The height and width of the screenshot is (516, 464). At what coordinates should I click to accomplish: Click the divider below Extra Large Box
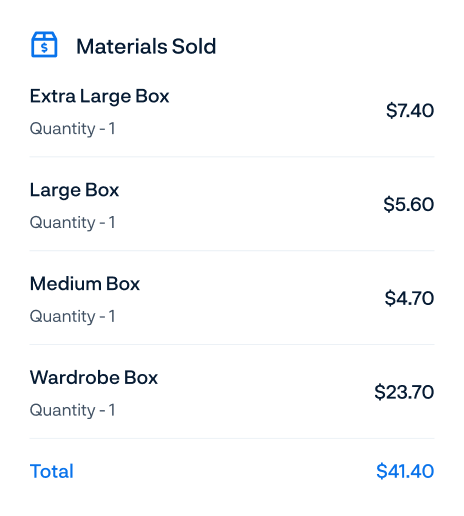[x=232, y=156]
